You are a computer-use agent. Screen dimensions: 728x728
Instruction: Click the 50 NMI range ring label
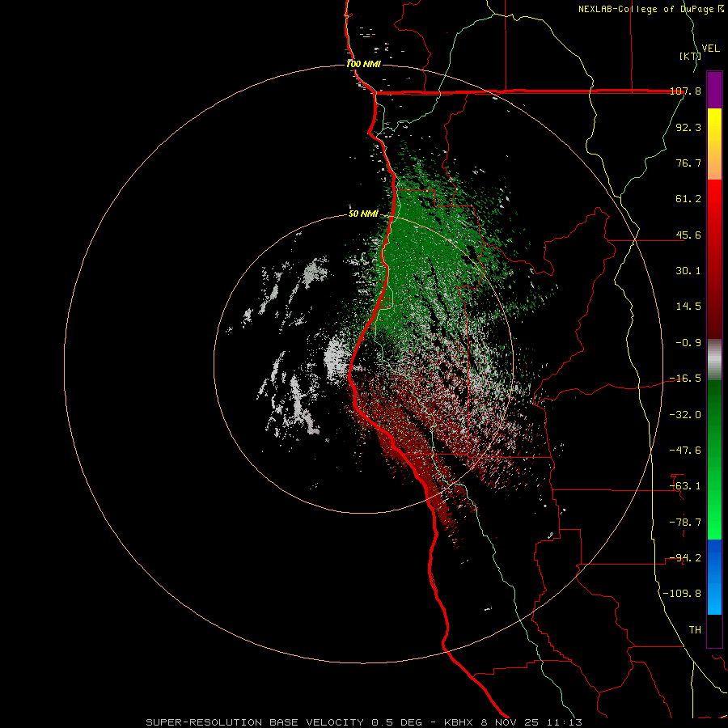point(363,214)
